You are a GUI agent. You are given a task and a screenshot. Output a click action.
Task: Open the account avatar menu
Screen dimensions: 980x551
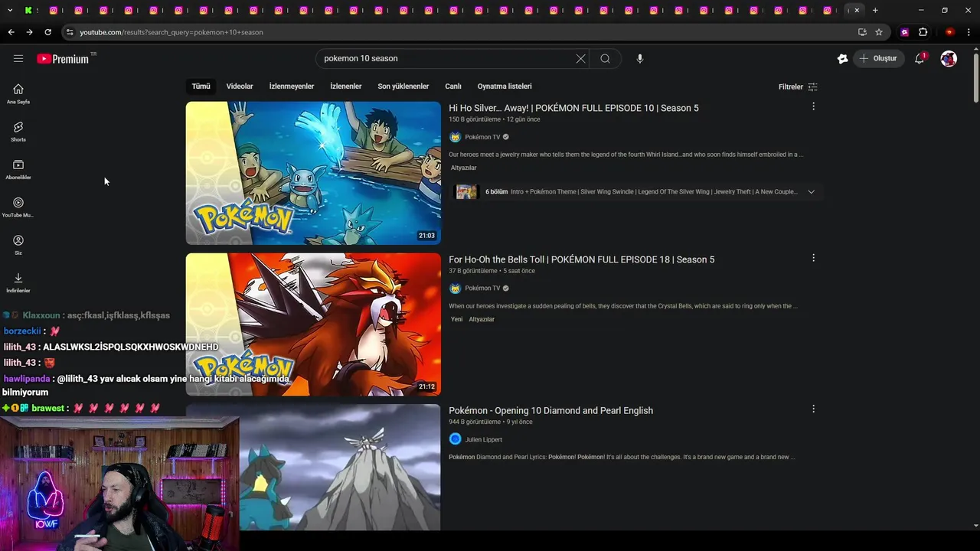pos(949,58)
